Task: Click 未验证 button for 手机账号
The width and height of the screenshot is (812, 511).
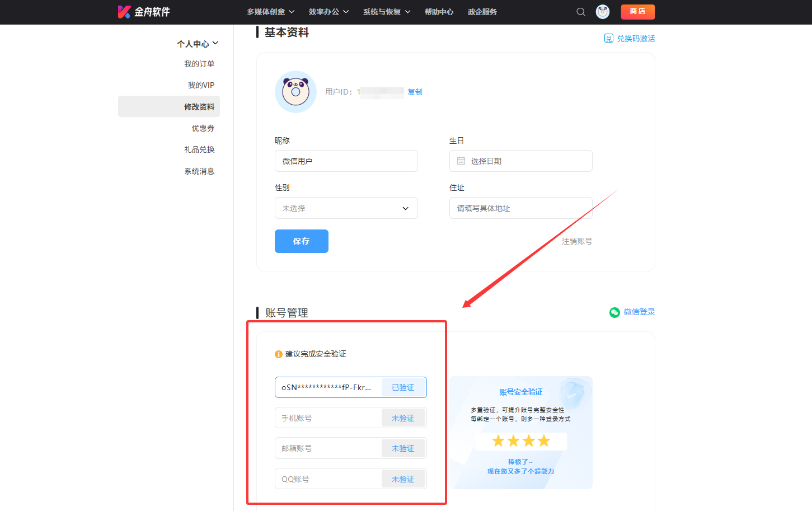Action: point(403,418)
